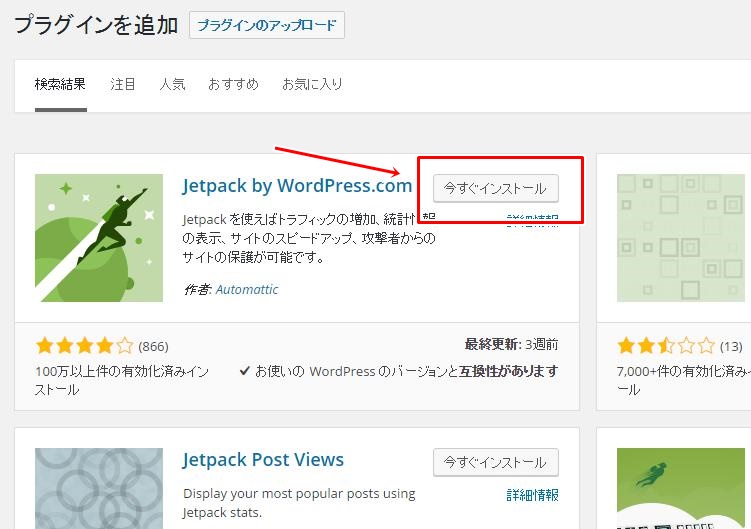Click the green flying-figure plugin thumbnail

pyautogui.click(x=681, y=489)
